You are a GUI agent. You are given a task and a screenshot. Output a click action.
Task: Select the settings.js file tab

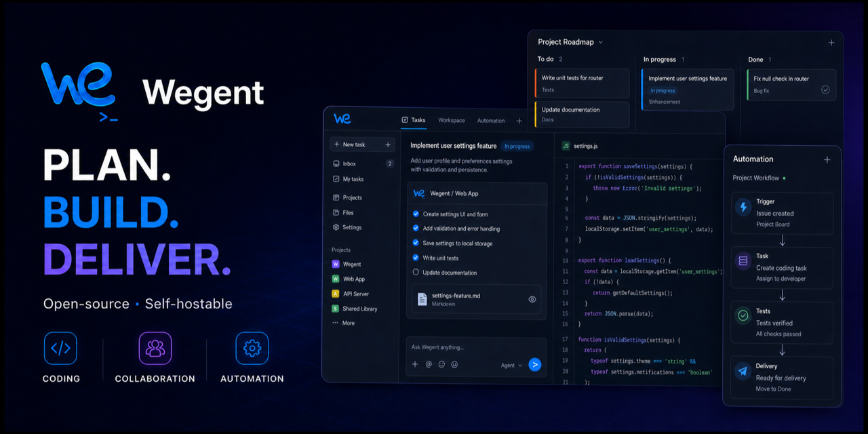point(580,146)
